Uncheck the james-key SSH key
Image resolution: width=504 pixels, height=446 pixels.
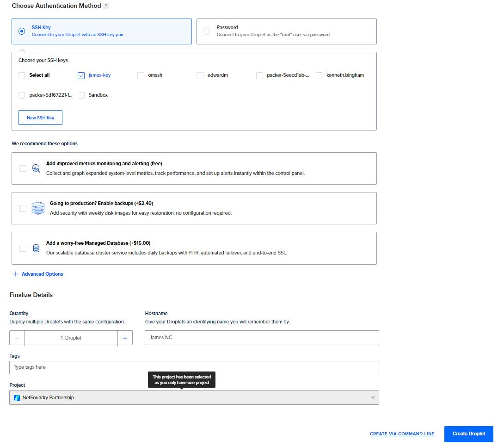[x=81, y=75]
